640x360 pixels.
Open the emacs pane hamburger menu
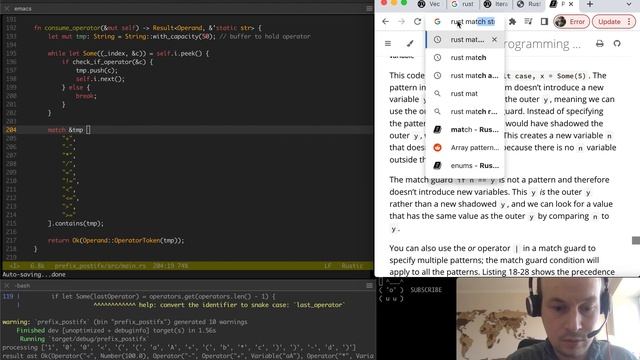pos(369,9)
